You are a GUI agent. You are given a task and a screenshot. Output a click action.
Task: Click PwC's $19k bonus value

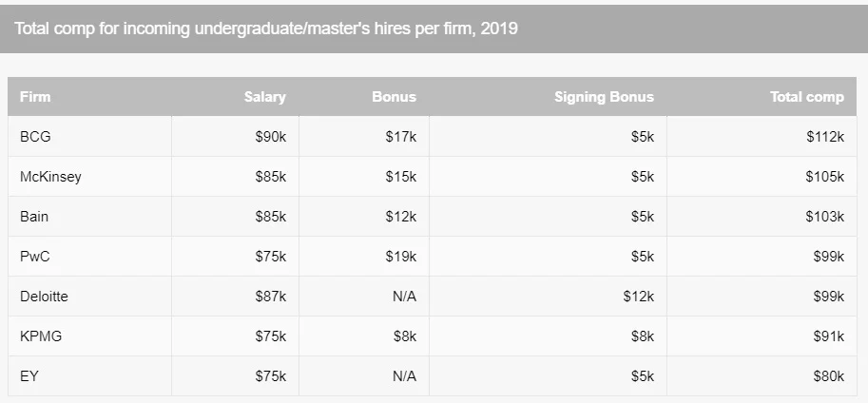pos(401,257)
